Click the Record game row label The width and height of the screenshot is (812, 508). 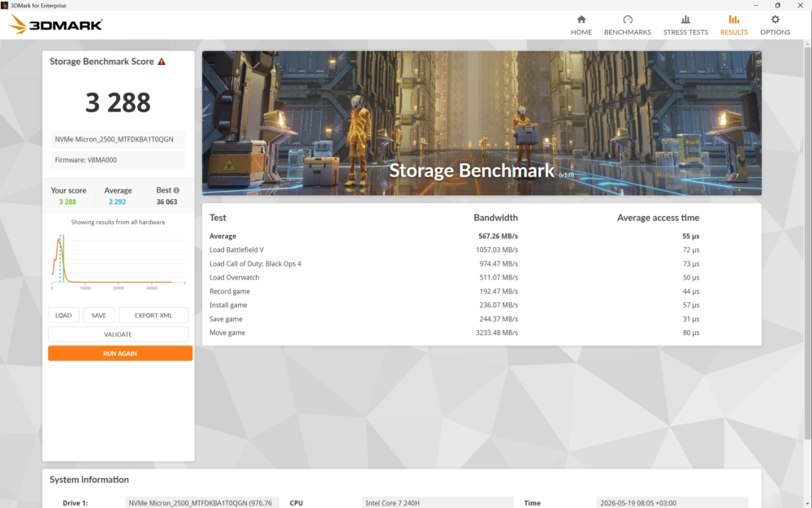click(x=230, y=291)
